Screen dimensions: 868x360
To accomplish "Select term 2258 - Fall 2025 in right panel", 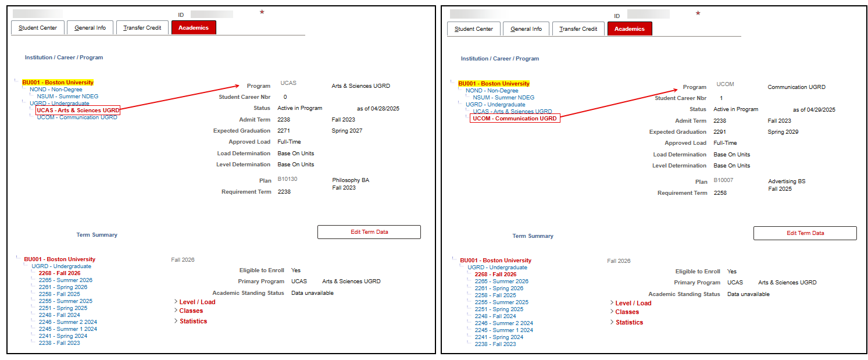I will pos(495,295).
